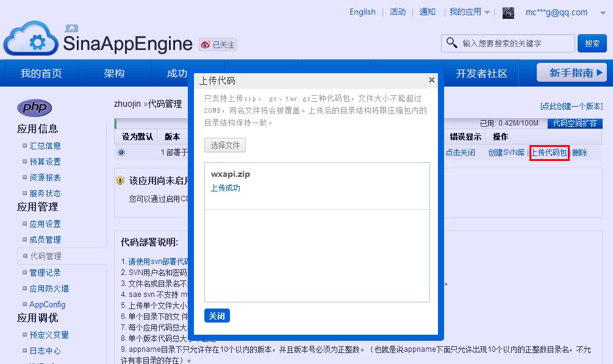Click the wxapi.zip file name
This screenshot has width=613, height=364.
231,174
